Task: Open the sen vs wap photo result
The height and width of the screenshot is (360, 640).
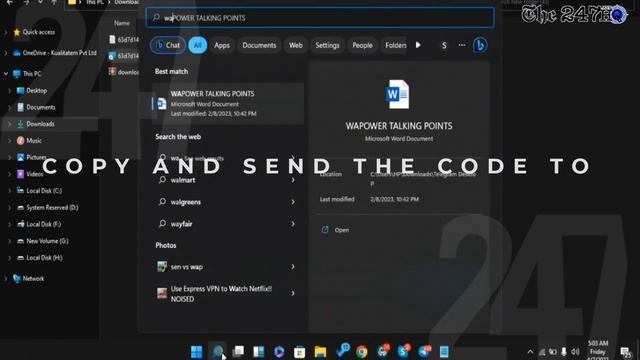Action: coord(227,267)
